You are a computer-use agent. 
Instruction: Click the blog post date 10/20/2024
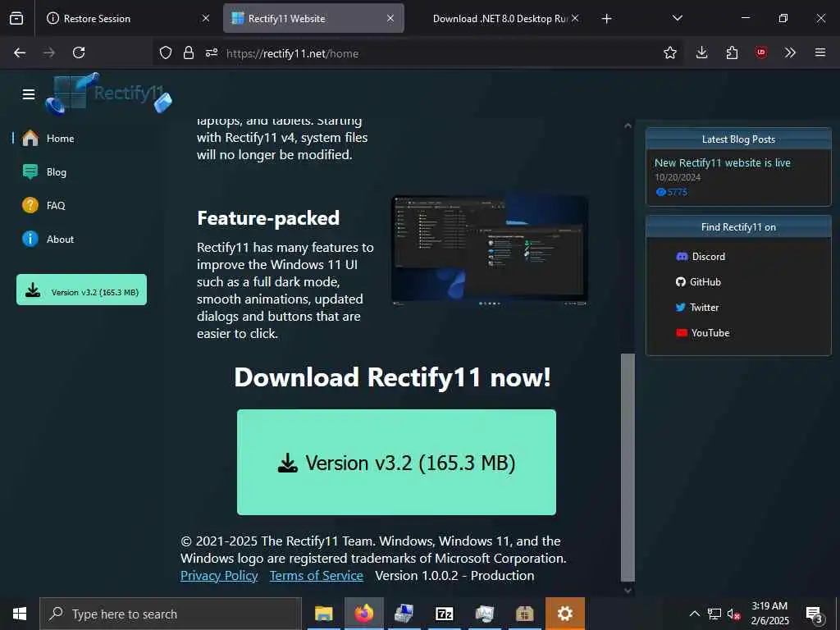(x=677, y=177)
